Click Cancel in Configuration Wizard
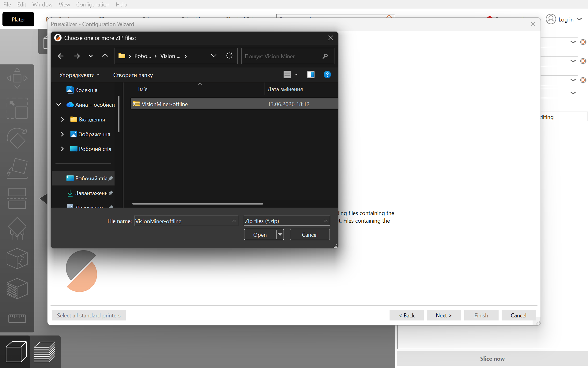The height and width of the screenshot is (368, 588). click(x=518, y=315)
